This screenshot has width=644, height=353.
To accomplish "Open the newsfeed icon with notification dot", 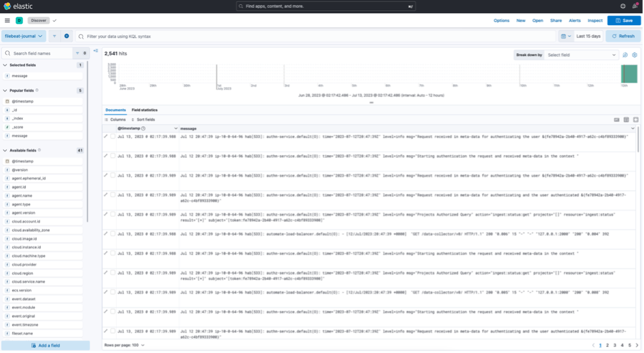I will [x=634, y=6].
